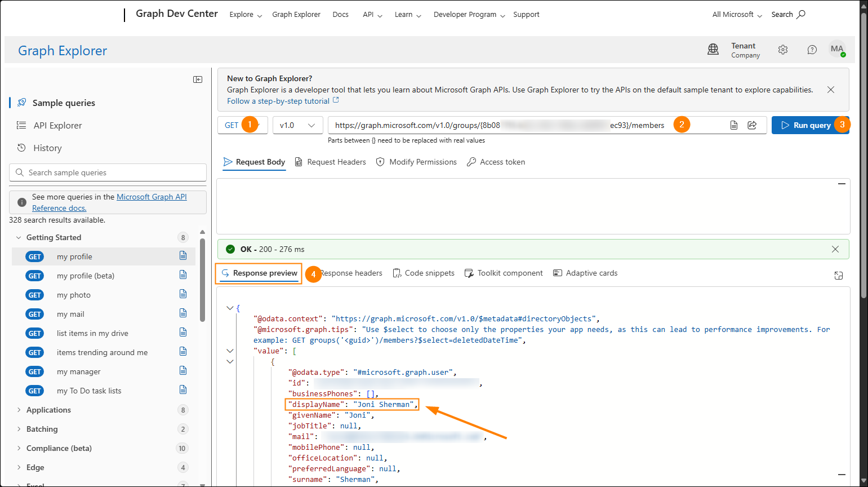
Task: Dismiss the OK 200 status message
Action: coord(835,249)
